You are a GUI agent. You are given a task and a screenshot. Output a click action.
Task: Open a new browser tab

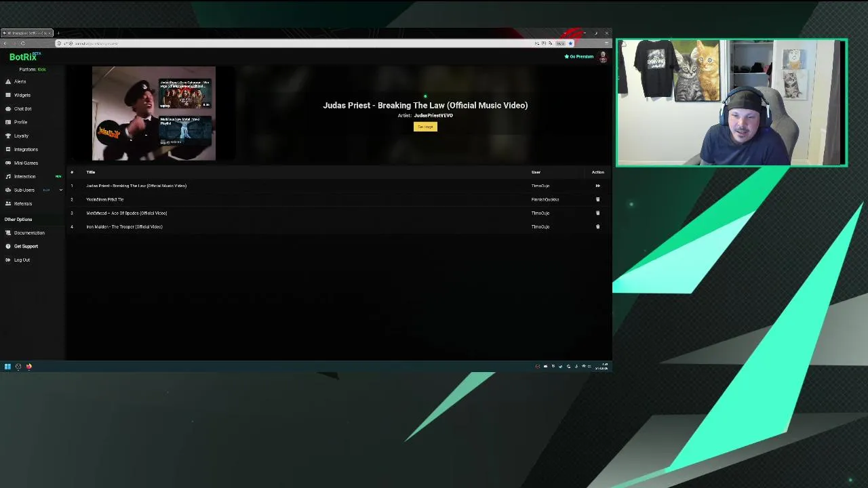pos(58,33)
